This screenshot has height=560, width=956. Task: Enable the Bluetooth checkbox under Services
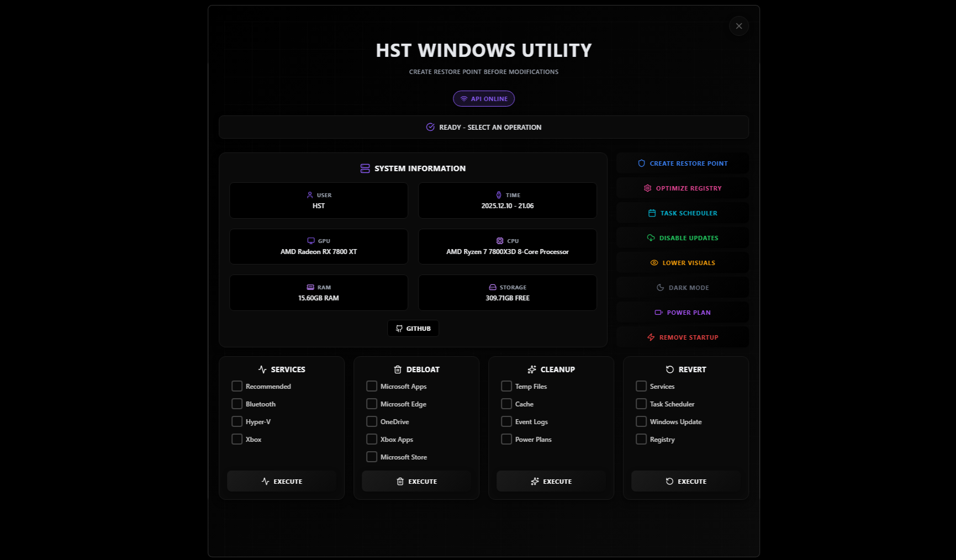tap(237, 404)
